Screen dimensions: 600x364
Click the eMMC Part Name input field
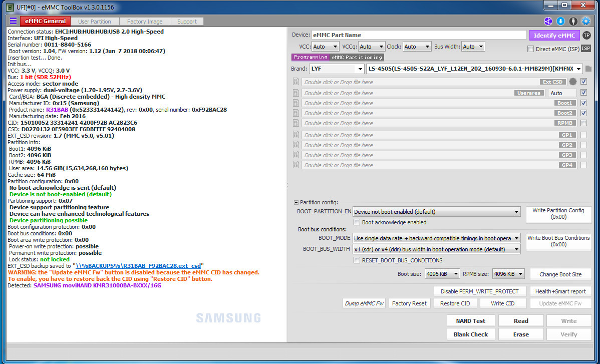tap(419, 35)
